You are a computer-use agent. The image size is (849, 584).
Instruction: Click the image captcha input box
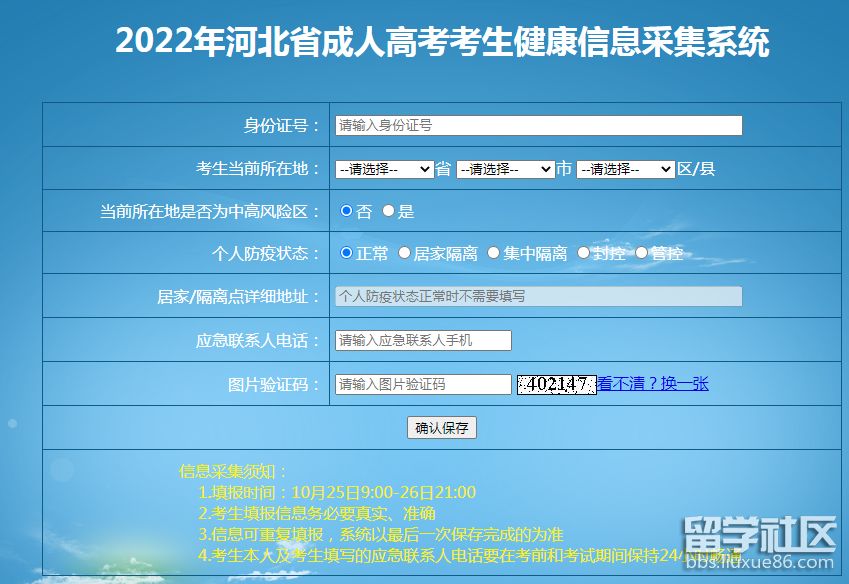tap(423, 384)
